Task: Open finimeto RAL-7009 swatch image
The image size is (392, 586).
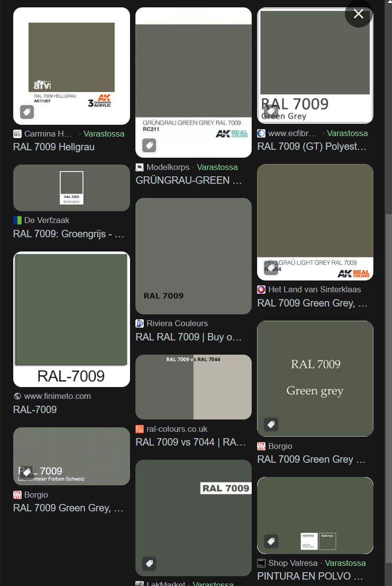Action: click(x=72, y=319)
